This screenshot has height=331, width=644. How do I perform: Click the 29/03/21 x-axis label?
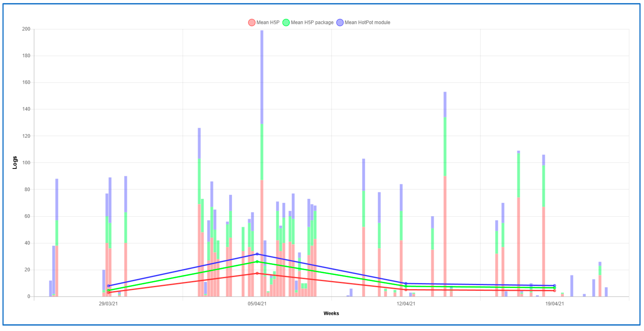coord(108,304)
